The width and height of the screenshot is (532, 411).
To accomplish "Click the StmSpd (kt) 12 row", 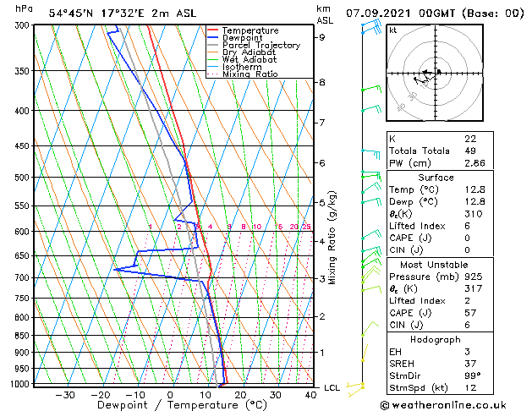I will click(440, 388).
